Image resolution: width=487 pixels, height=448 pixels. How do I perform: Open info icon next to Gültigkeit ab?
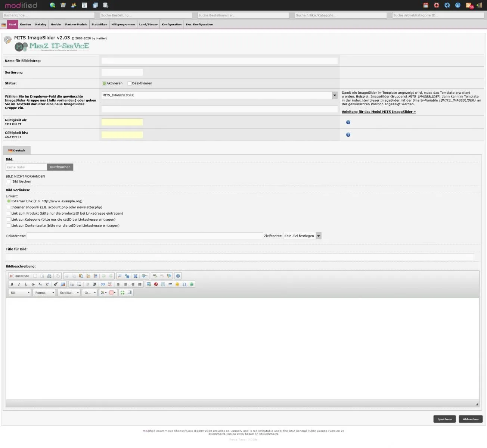[x=348, y=122]
